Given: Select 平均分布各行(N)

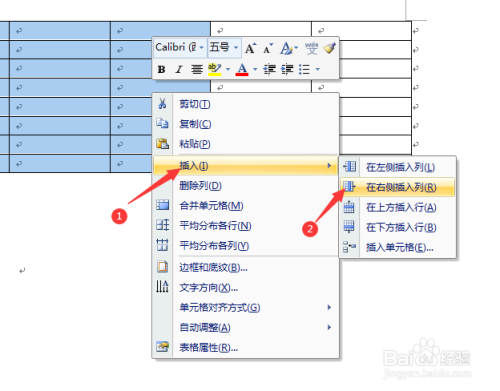Looking at the screenshot, I should coord(215,226).
